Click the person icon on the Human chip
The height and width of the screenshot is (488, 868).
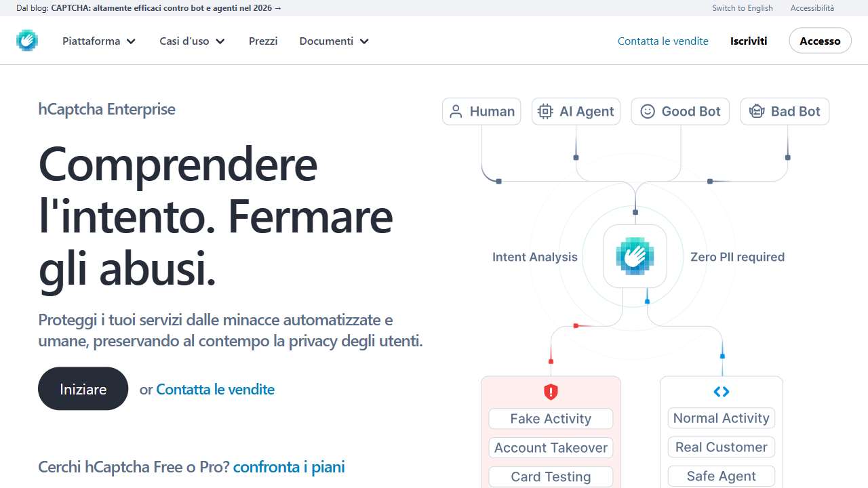tap(456, 112)
